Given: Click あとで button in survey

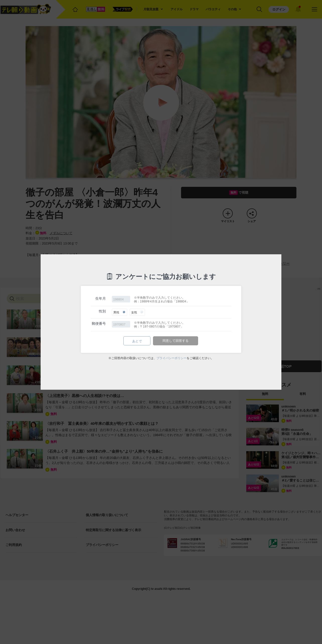Looking at the screenshot, I should tap(137, 341).
